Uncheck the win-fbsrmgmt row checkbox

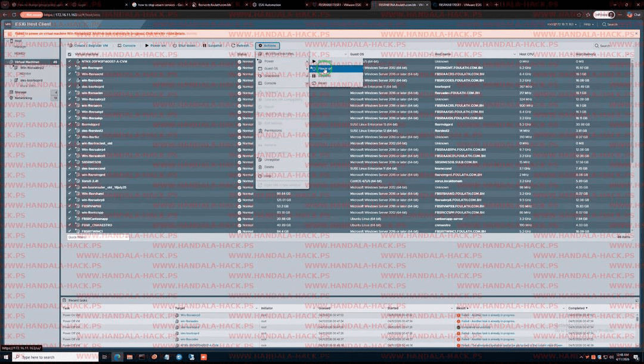tap(69, 68)
